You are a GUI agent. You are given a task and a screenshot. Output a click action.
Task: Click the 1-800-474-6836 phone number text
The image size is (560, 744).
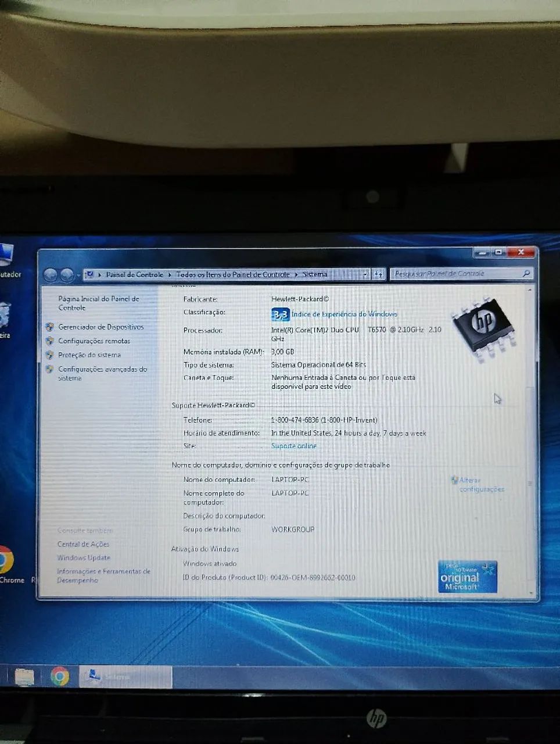point(324,420)
